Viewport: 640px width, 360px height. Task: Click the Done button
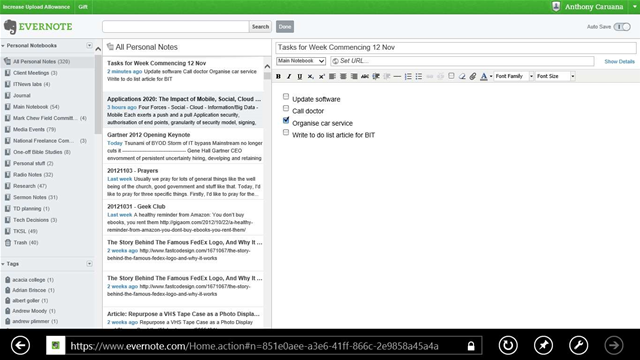tap(285, 27)
